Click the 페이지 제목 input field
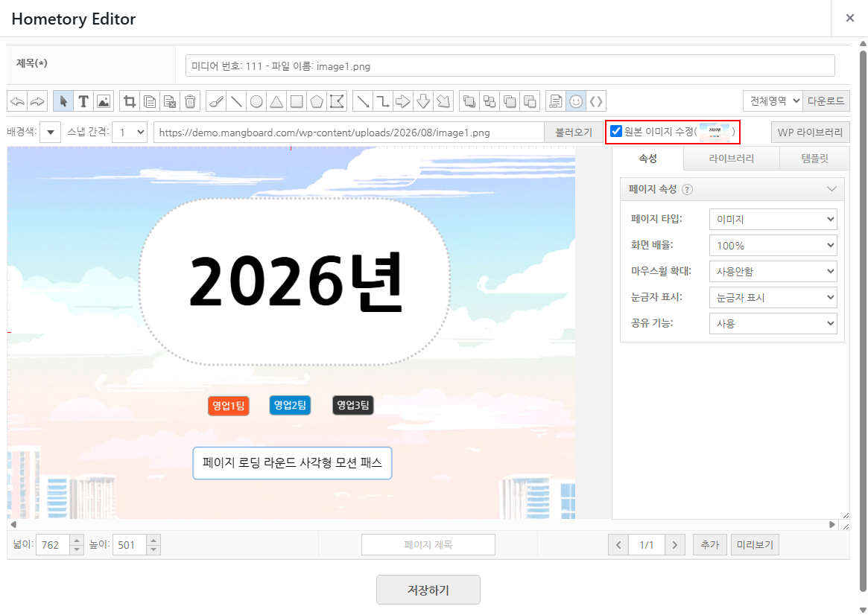 (x=428, y=545)
